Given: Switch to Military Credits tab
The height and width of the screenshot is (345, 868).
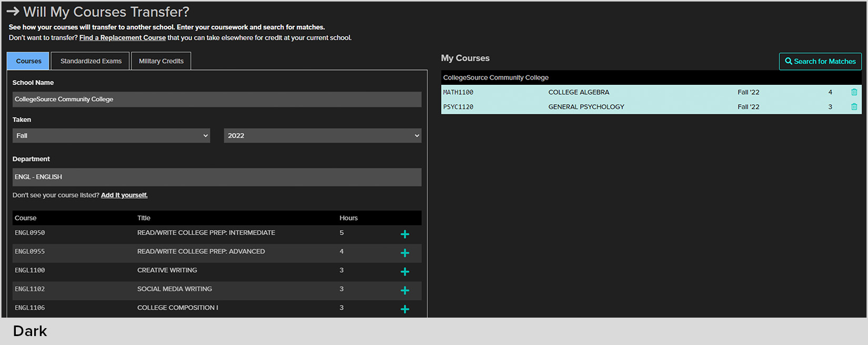Looking at the screenshot, I should pos(161,61).
